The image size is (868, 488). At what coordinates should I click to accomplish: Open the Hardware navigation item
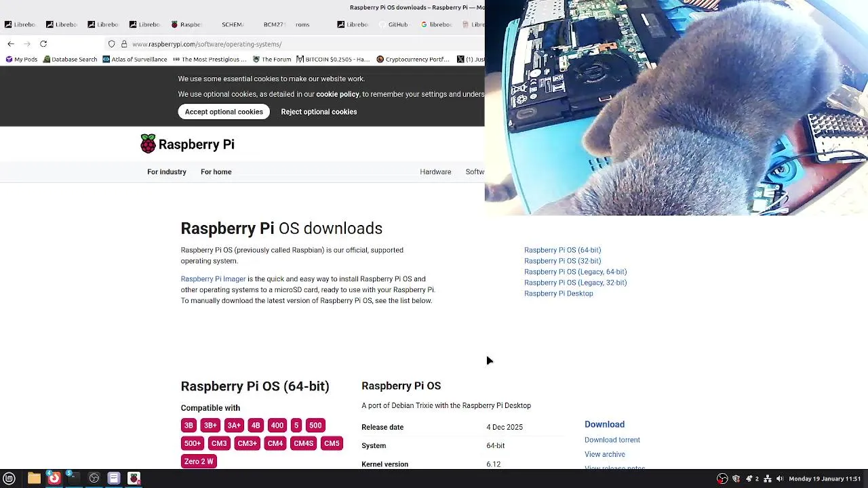[435, 171]
